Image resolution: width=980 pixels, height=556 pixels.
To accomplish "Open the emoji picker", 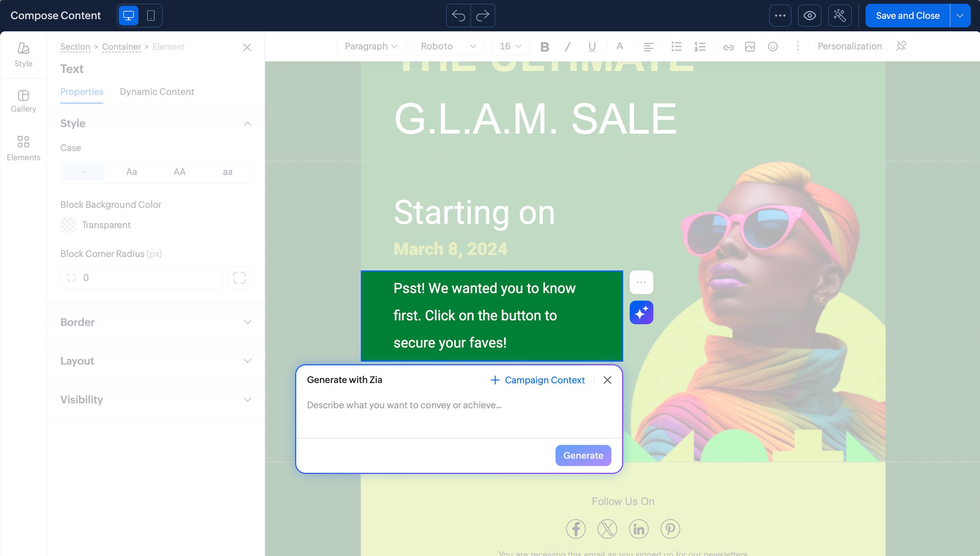I will 773,47.
